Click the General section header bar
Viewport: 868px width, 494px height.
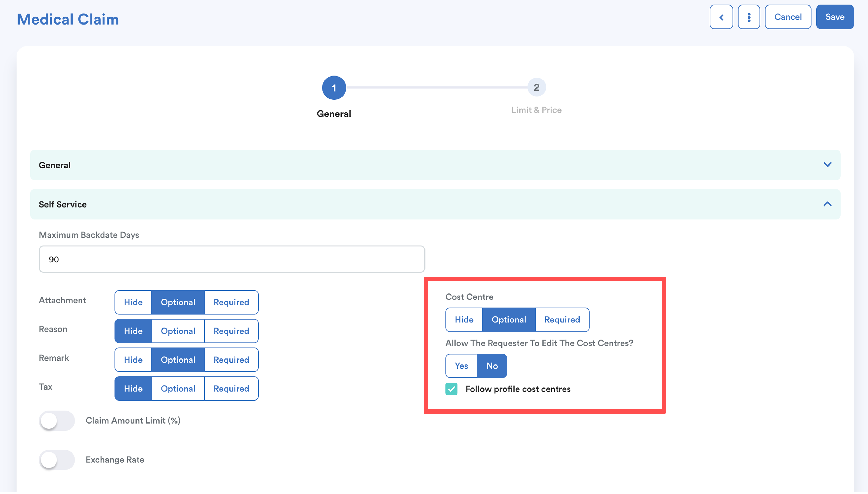click(x=407, y=165)
